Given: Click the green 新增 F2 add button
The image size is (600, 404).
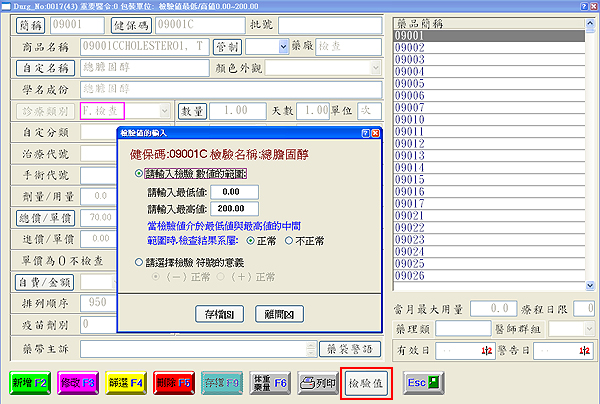Looking at the screenshot, I should (x=30, y=382).
